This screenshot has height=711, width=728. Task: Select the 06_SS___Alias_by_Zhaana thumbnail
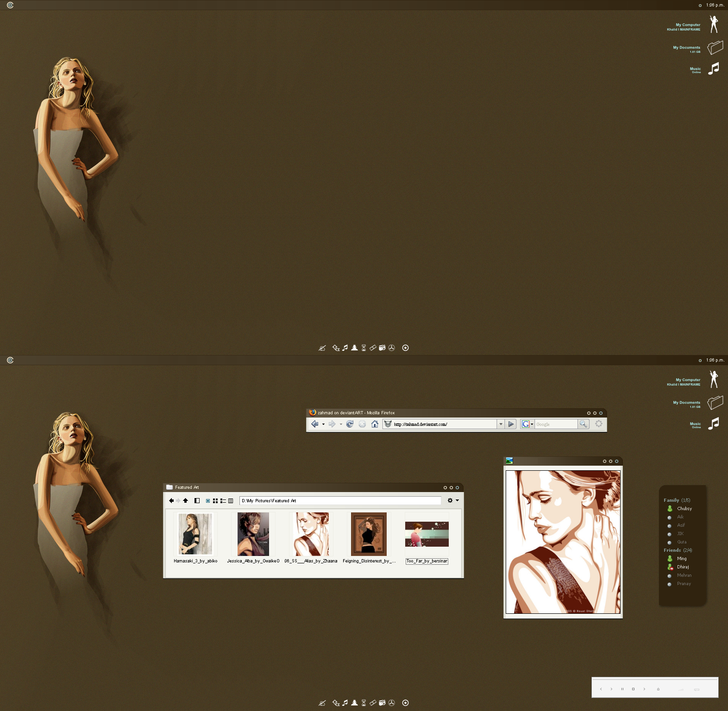311,534
